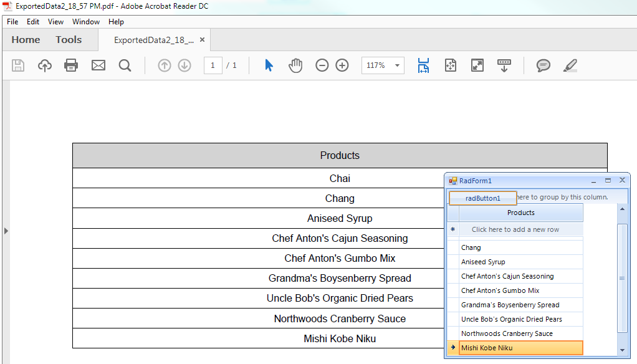Click the Save file icon
637x364 pixels.
pyautogui.click(x=18, y=65)
